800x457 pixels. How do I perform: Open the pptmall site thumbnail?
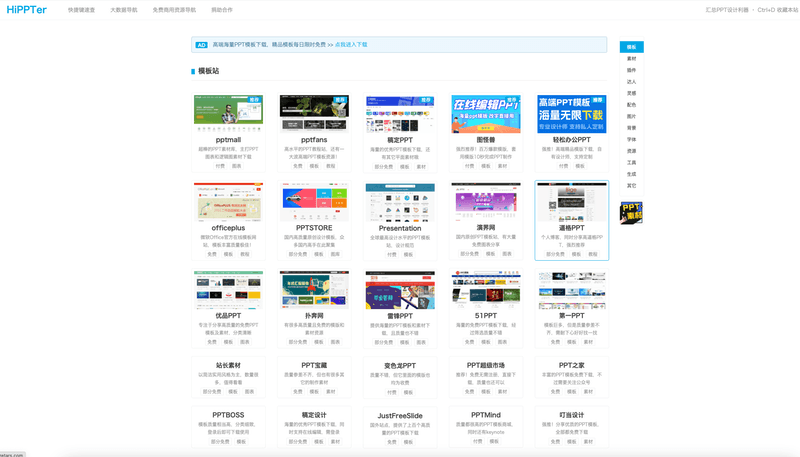(228, 114)
